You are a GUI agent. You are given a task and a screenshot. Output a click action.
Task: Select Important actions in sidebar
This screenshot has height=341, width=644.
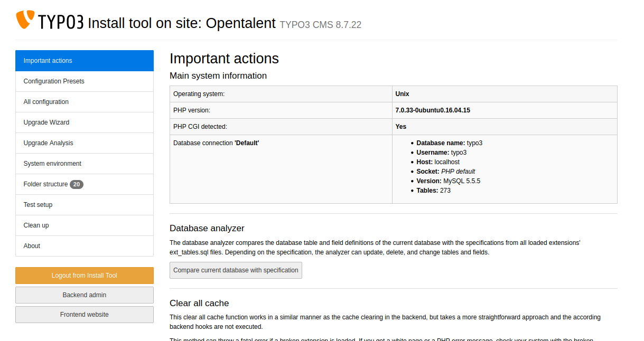click(85, 61)
